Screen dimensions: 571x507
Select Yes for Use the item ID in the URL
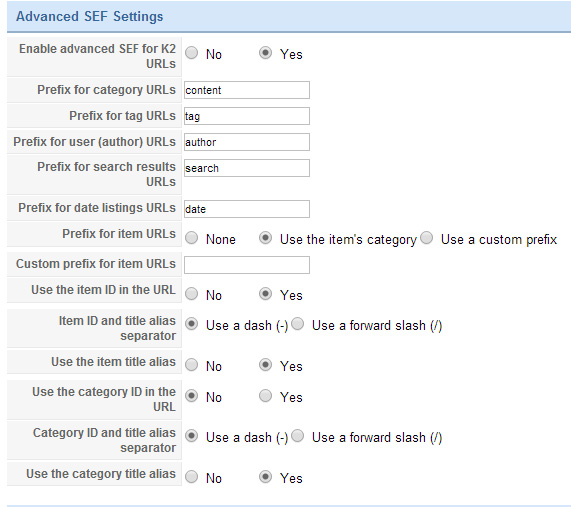point(265,294)
